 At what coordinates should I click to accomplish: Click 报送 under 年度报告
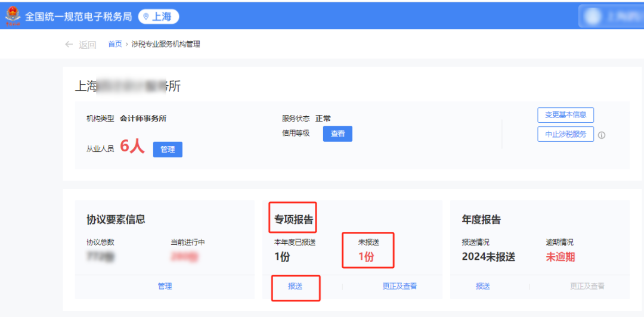(x=483, y=287)
